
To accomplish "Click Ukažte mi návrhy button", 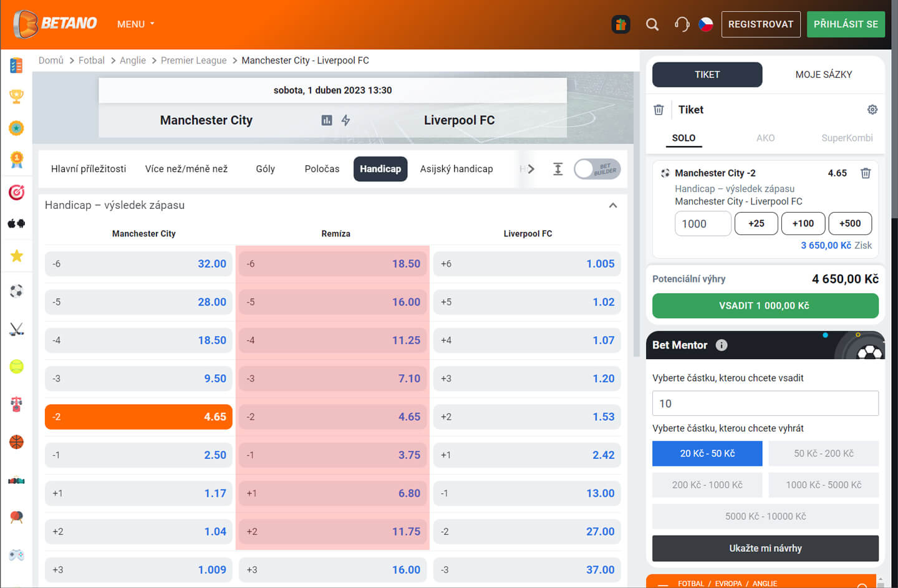I will pos(765,549).
